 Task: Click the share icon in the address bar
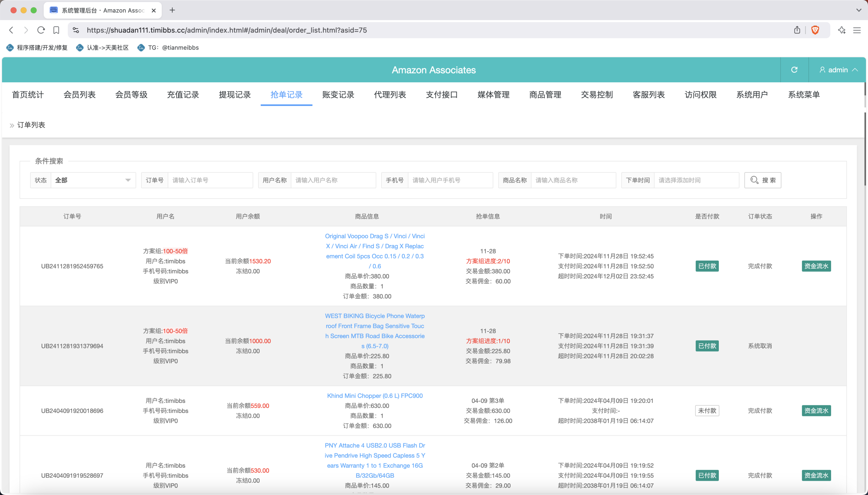click(797, 30)
